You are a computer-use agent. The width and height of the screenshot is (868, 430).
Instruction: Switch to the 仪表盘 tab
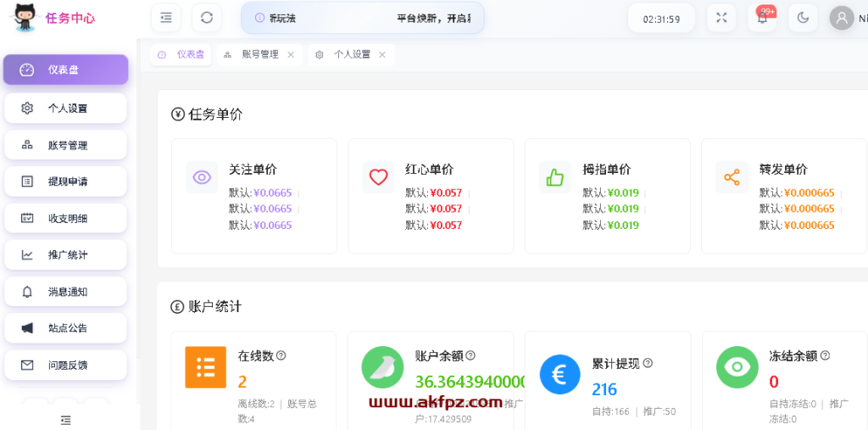(x=181, y=54)
